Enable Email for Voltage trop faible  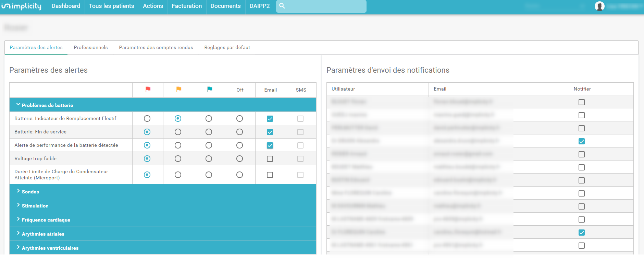[x=270, y=159]
